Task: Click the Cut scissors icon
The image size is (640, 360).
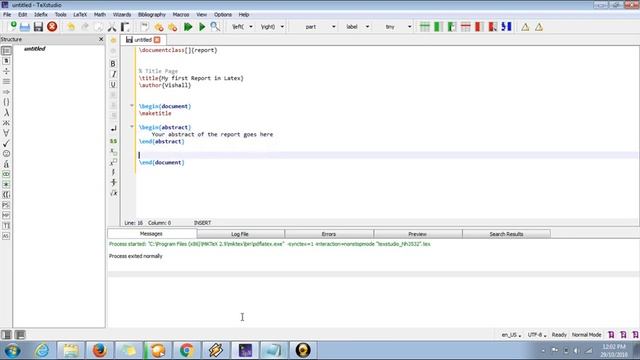Action: tap(112, 27)
